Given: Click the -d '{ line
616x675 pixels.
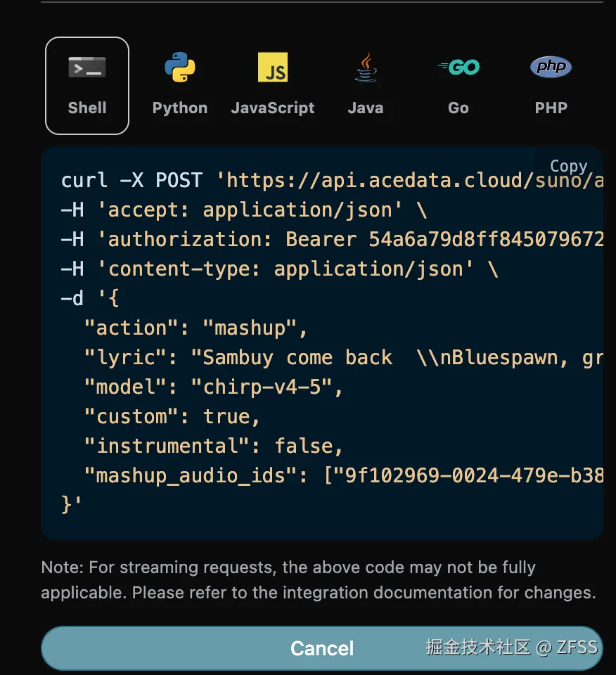Looking at the screenshot, I should click(x=90, y=298).
